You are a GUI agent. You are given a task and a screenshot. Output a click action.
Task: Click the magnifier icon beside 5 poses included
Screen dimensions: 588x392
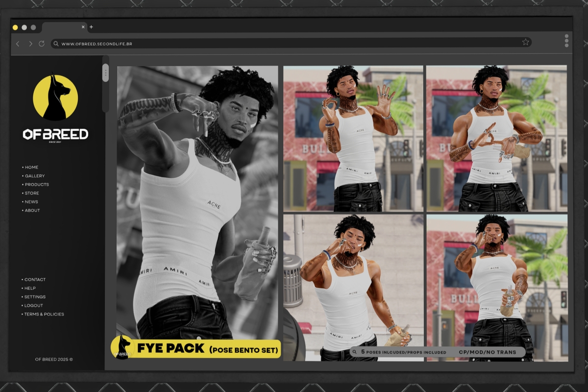tap(355, 352)
